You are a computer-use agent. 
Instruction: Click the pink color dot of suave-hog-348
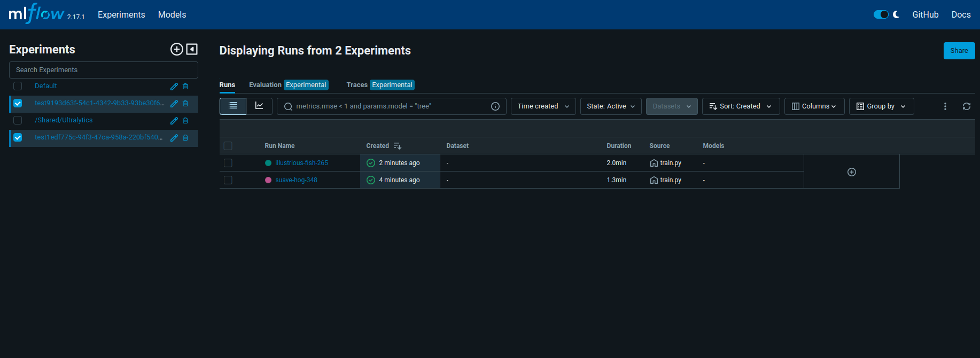tap(268, 180)
